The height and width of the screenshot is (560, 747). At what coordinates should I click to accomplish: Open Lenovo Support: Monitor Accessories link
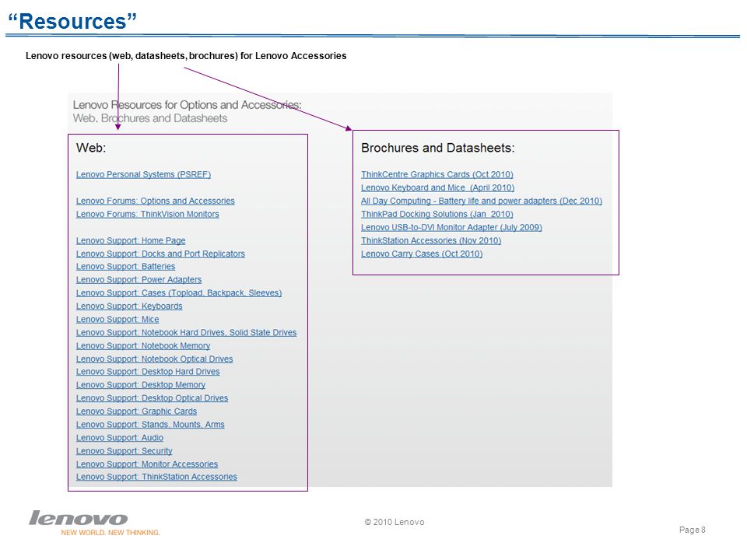coord(147,464)
